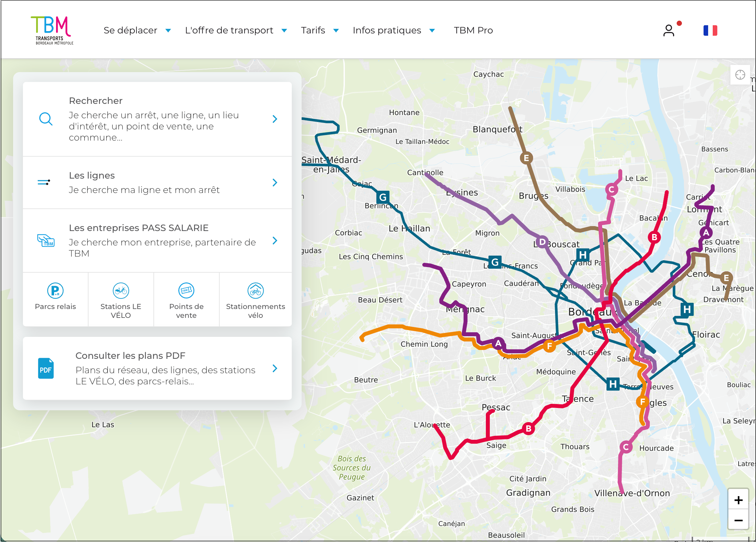Click the French flag language icon
756x542 pixels.
click(710, 30)
